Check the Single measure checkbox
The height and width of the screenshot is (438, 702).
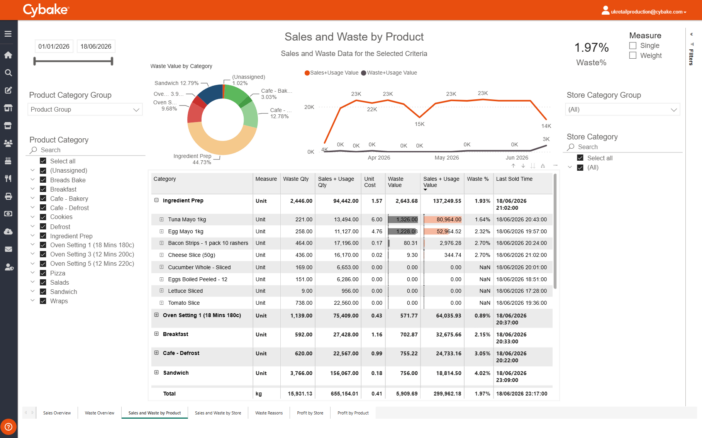click(633, 45)
